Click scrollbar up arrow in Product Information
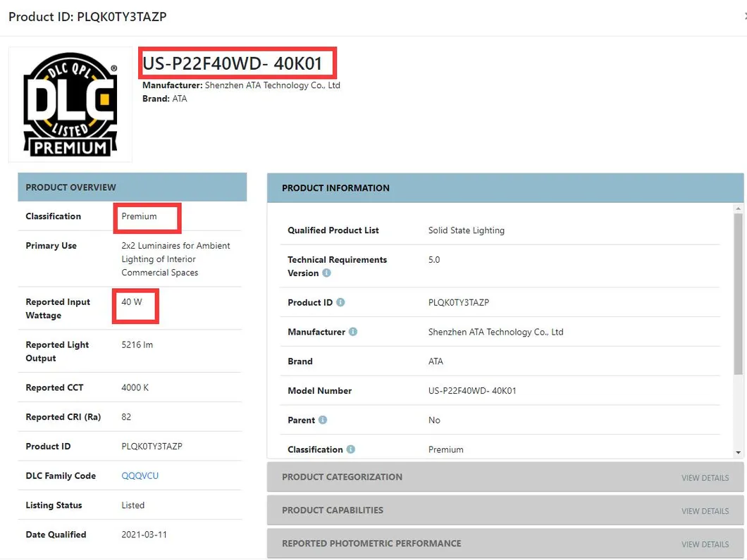Viewport: 747px width, 560px height. (x=738, y=209)
